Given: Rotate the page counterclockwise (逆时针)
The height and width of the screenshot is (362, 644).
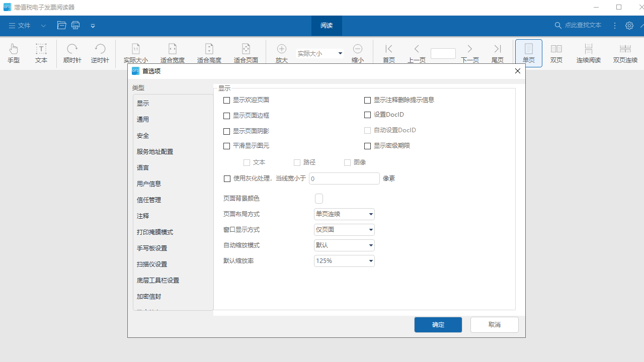Looking at the screenshot, I should (99, 53).
